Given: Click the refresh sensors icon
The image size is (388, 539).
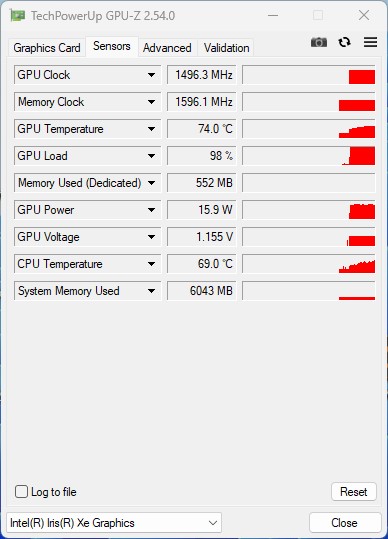Looking at the screenshot, I should tap(344, 42).
